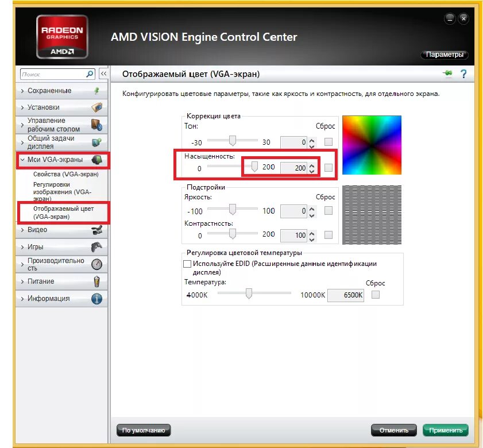The image size is (483, 448).
Task: Click the Отменить button
Action: pyautogui.click(x=393, y=430)
